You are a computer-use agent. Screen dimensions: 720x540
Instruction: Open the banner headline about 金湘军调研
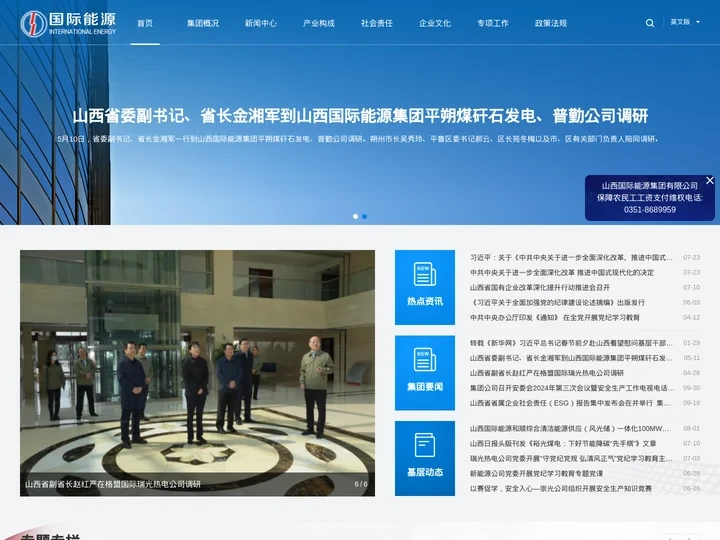pos(360,116)
